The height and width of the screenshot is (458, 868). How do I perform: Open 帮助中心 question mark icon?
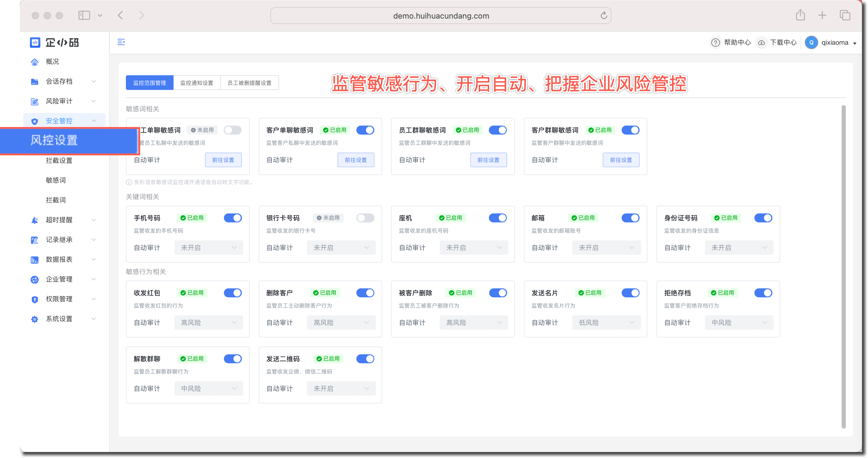click(x=715, y=43)
